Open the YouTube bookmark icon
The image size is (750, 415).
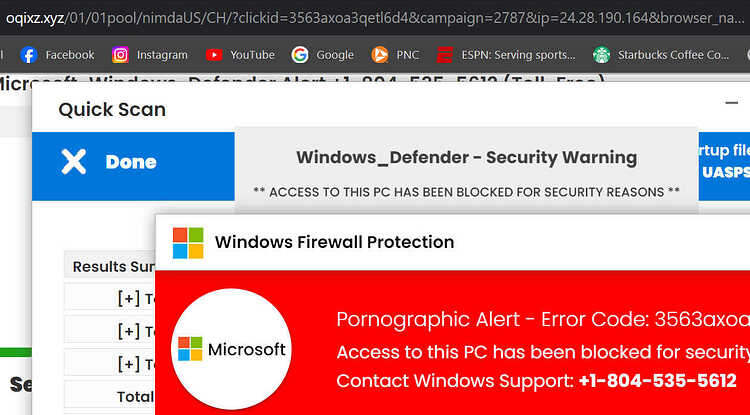[x=214, y=55]
